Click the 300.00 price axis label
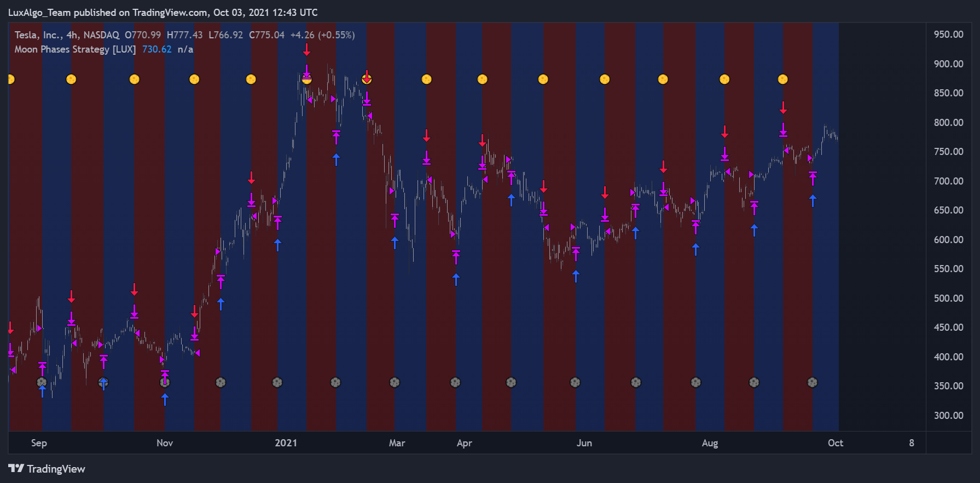This screenshot has width=980, height=483. click(948, 416)
